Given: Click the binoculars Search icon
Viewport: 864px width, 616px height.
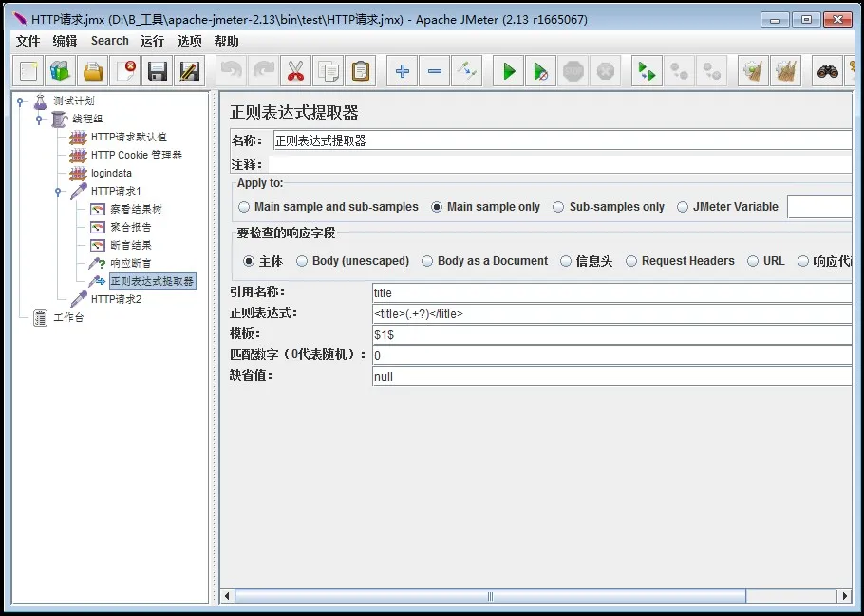Looking at the screenshot, I should tap(827, 71).
